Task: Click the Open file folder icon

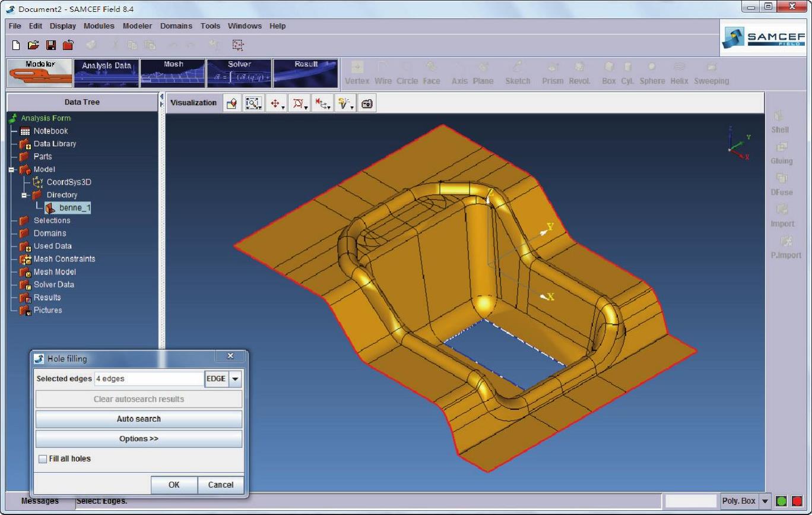Action: pyautogui.click(x=33, y=45)
